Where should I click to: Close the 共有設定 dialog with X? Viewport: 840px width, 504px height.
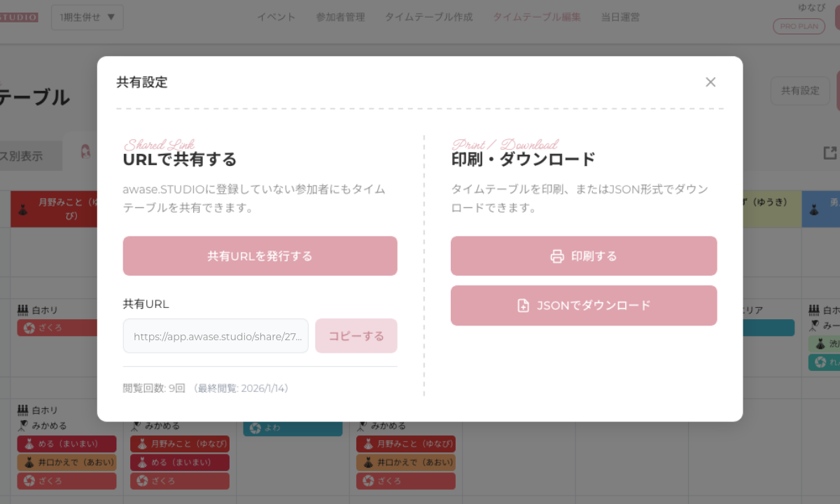(710, 82)
